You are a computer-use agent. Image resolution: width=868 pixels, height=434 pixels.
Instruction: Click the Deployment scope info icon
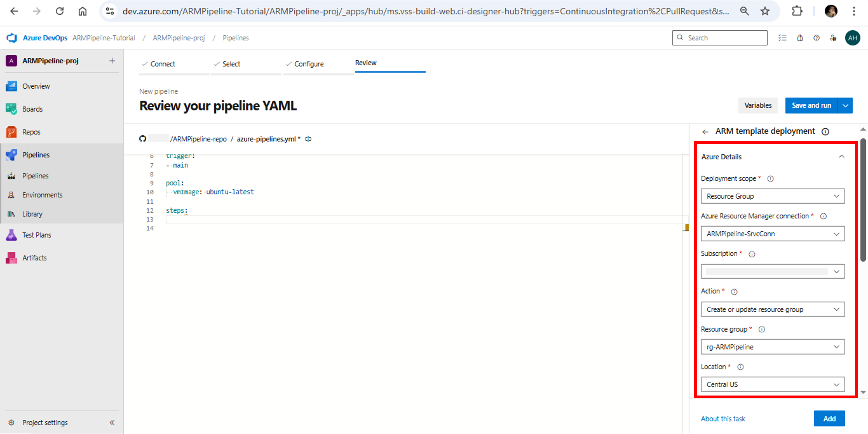pyautogui.click(x=771, y=179)
